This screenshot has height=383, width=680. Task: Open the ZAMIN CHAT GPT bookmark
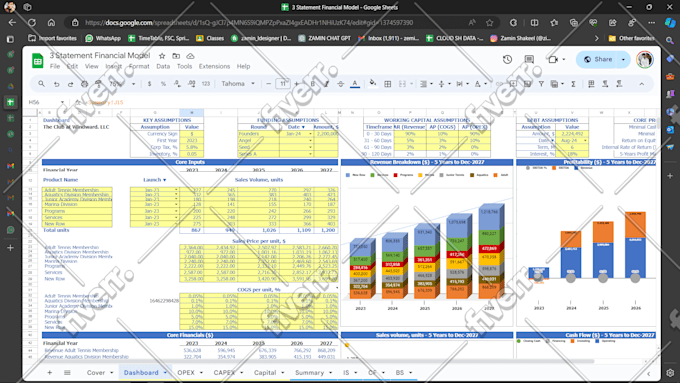coord(324,38)
